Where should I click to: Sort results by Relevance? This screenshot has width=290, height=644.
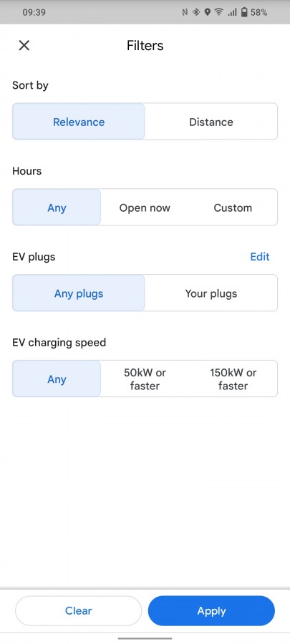(x=79, y=122)
